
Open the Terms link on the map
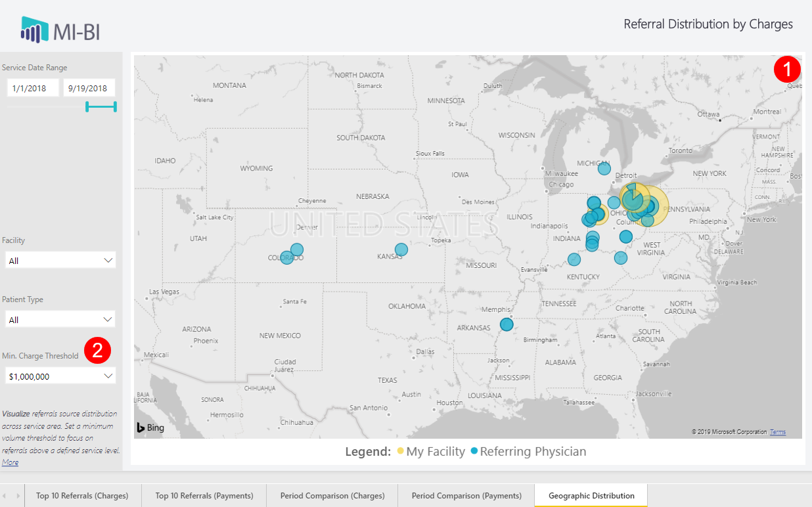(777, 431)
